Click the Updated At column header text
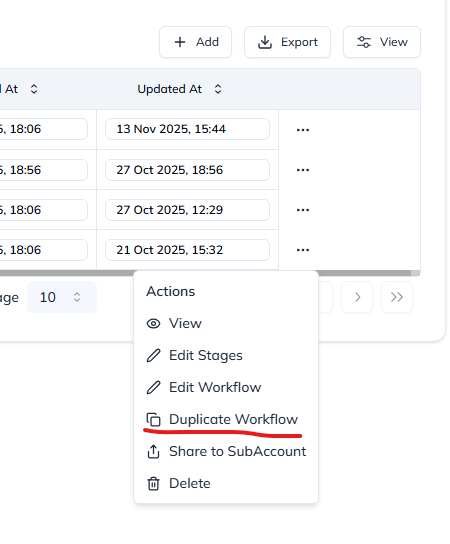The width and height of the screenshot is (450, 544). click(169, 89)
